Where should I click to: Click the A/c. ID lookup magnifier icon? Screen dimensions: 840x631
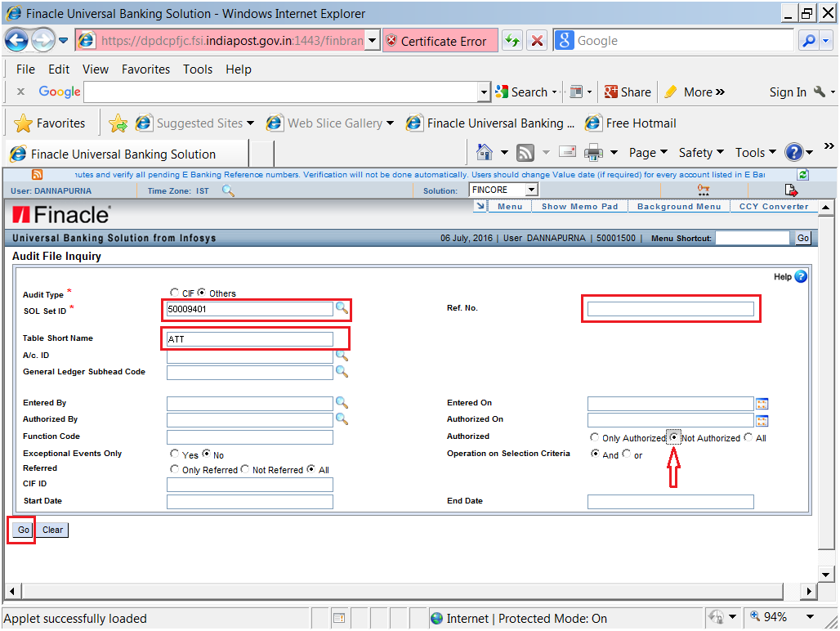tap(342, 355)
